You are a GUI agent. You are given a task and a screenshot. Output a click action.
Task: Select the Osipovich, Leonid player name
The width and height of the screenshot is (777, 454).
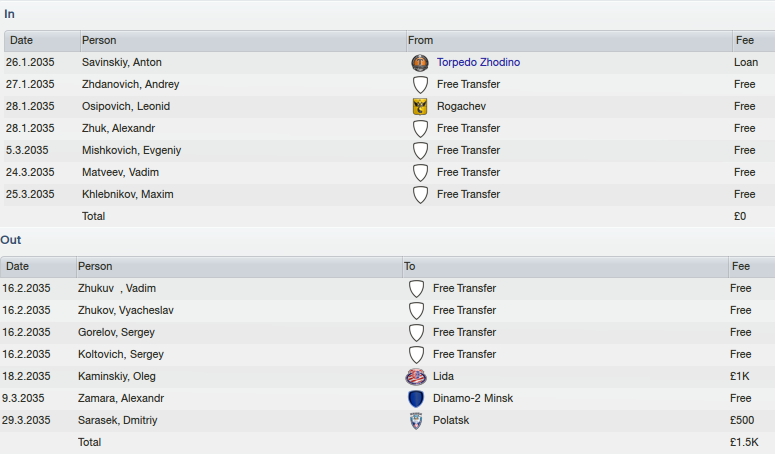126,107
